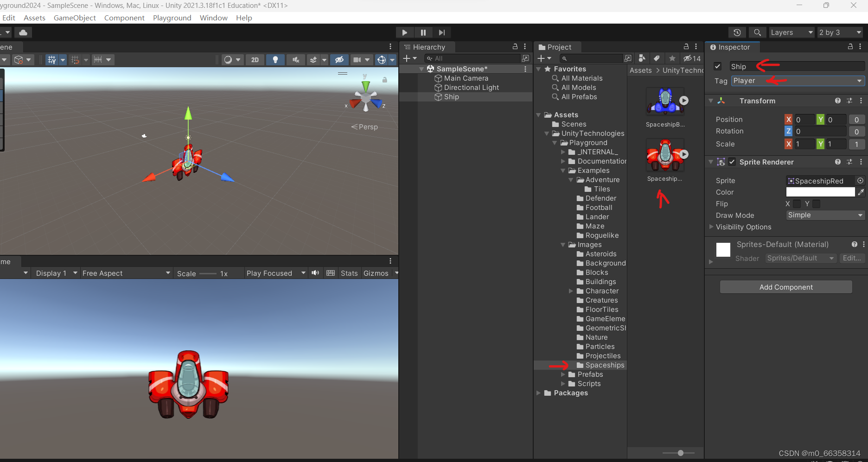
Task: Toggle grid snapping icon in Scene toolbar
Action: pyautogui.click(x=51, y=60)
